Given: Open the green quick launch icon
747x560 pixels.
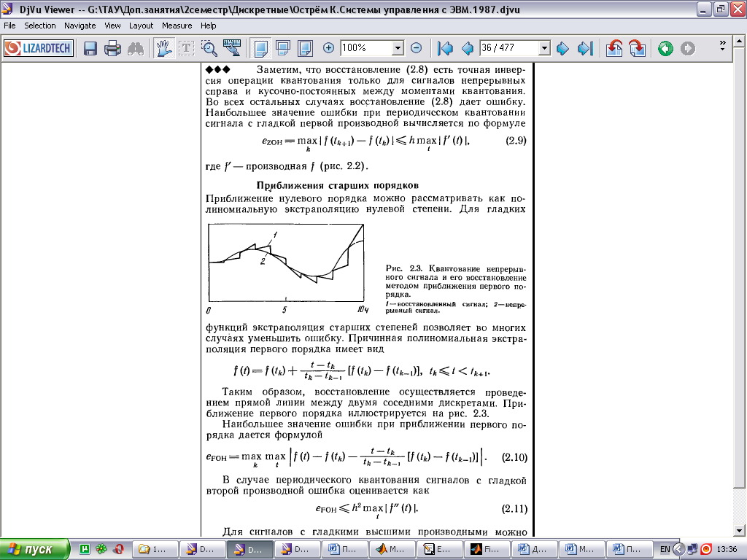Looking at the screenshot, I should [85, 549].
